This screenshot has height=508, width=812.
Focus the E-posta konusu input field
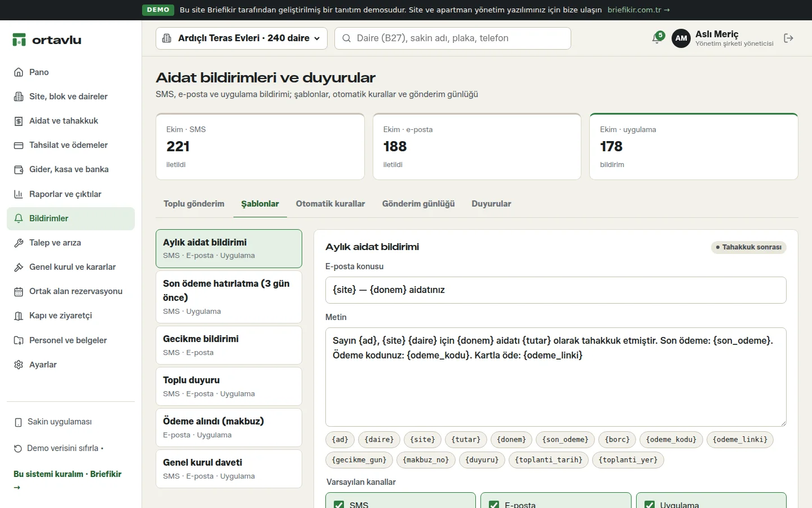(x=556, y=290)
